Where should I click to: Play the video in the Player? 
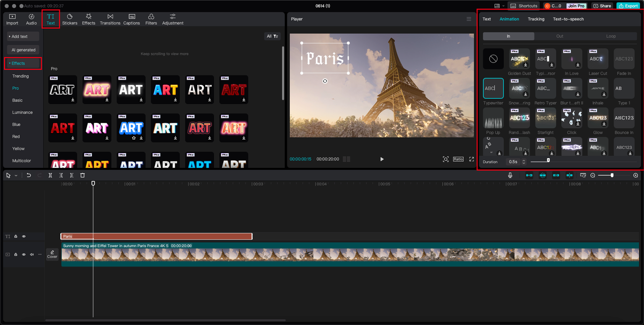coord(382,159)
